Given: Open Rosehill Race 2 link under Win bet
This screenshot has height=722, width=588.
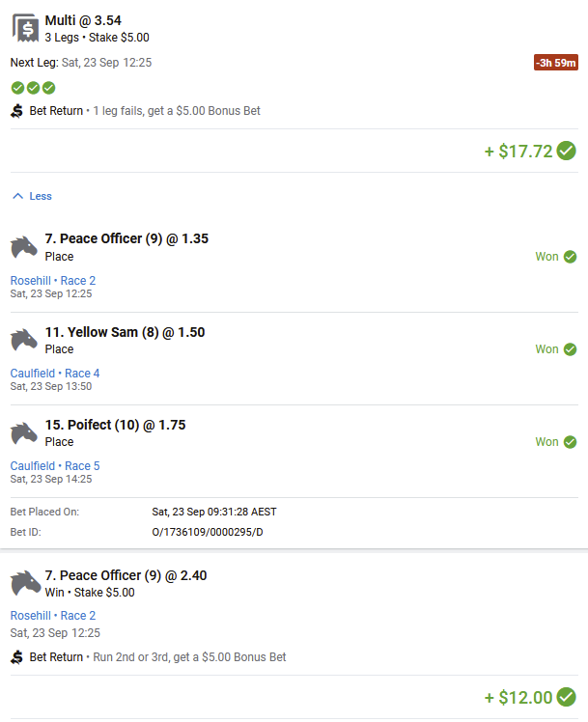Looking at the screenshot, I should (x=53, y=615).
